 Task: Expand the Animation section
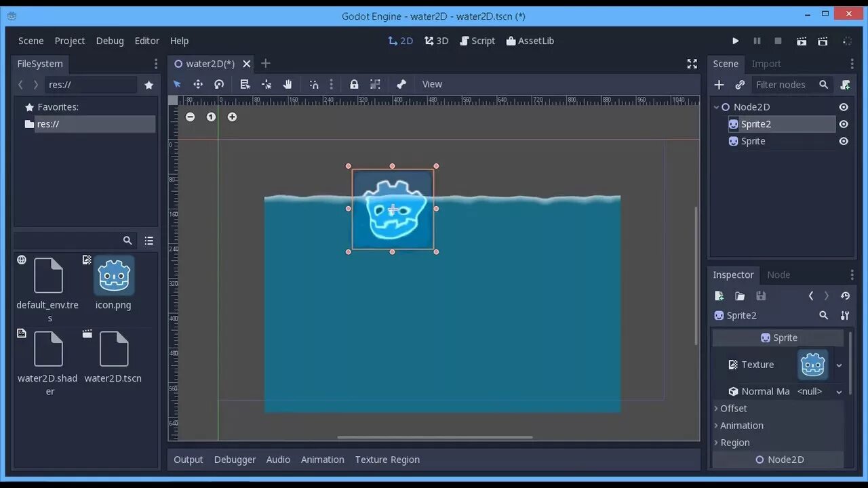pos(778,426)
